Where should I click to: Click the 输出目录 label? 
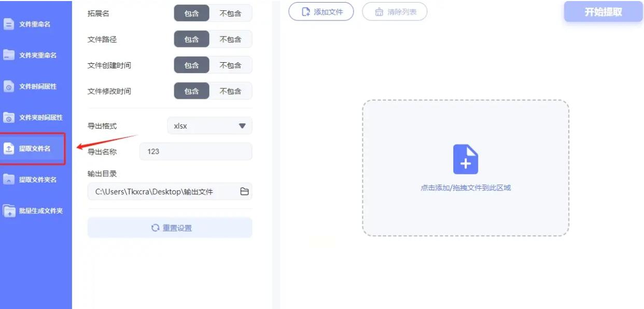click(x=102, y=174)
